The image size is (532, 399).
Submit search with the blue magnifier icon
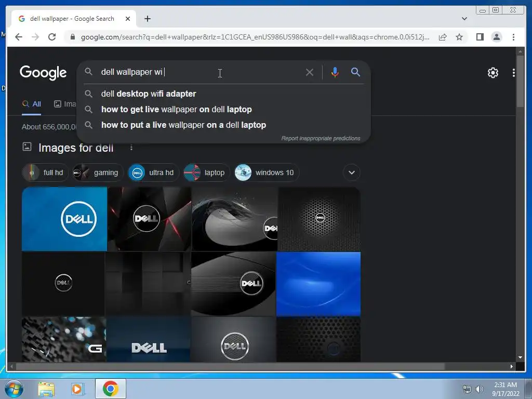(355, 72)
